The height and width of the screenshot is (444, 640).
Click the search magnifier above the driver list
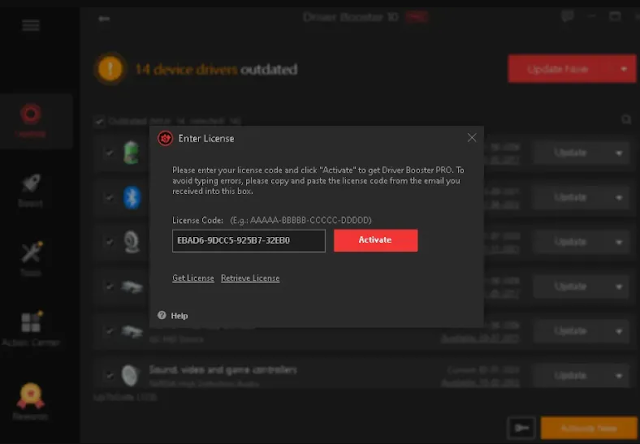[x=626, y=120]
